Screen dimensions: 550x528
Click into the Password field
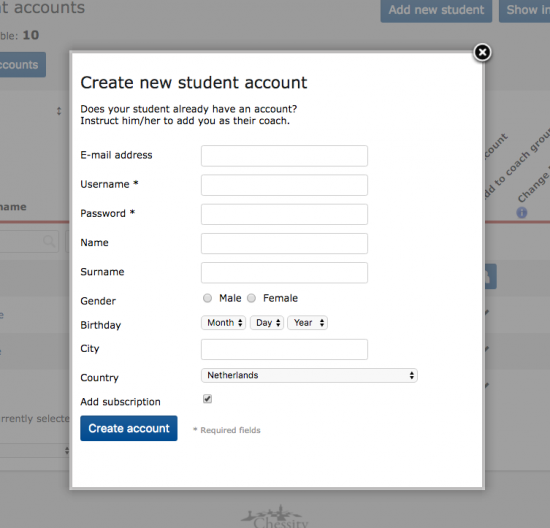[284, 214]
